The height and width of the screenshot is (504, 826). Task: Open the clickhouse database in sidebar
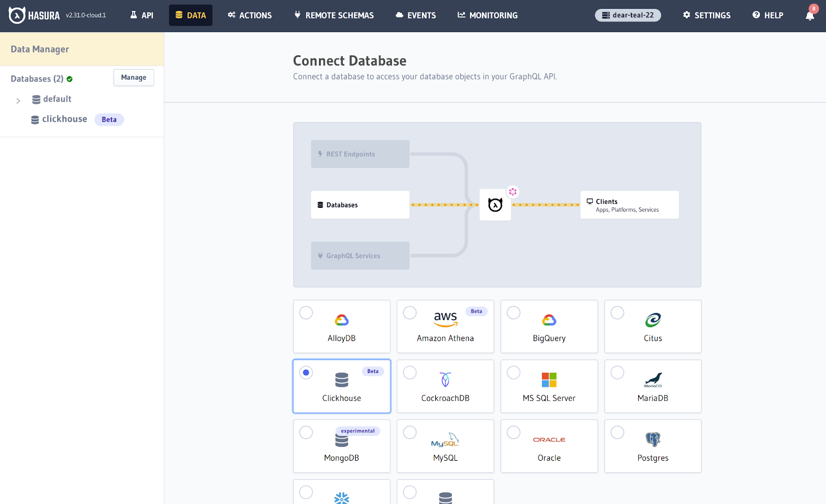coord(65,119)
